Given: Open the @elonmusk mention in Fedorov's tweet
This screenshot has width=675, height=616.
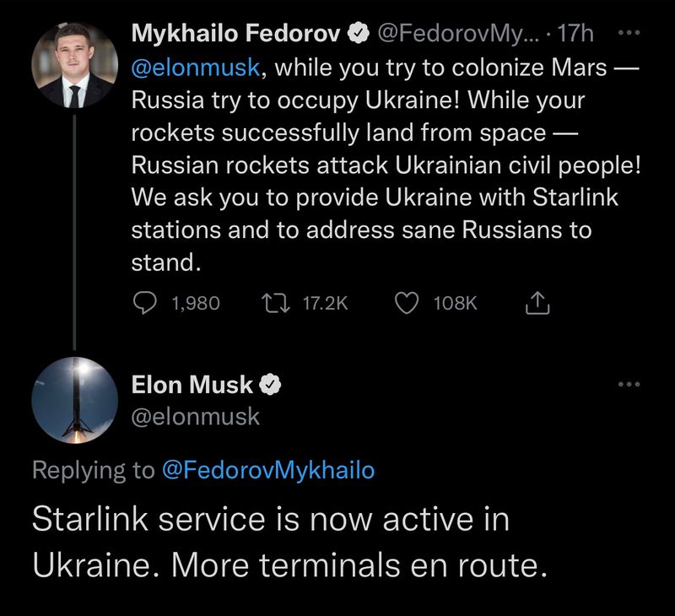Looking at the screenshot, I should pos(197,68).
